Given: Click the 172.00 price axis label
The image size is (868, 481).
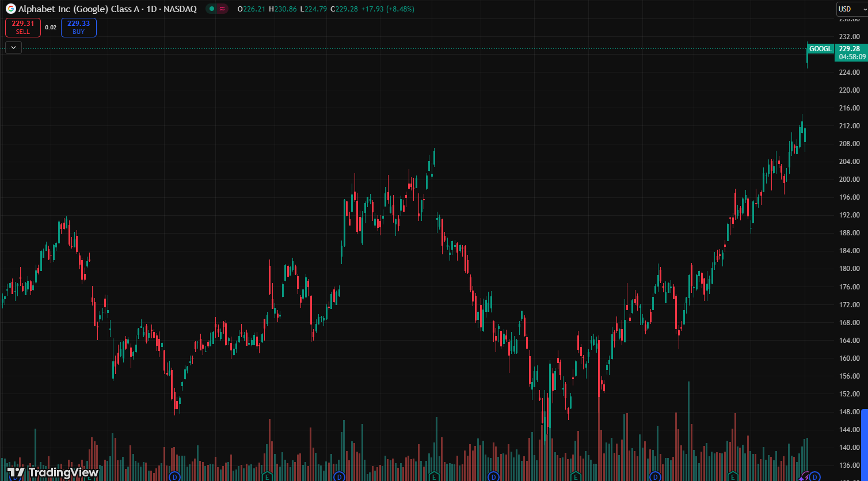Looking at the screenshot, I should point(849,305).
